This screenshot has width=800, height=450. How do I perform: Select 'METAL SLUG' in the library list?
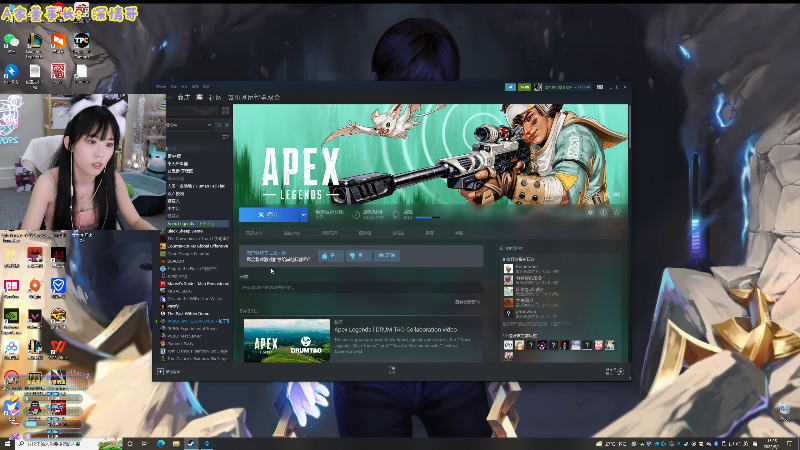tap(179, 291)
